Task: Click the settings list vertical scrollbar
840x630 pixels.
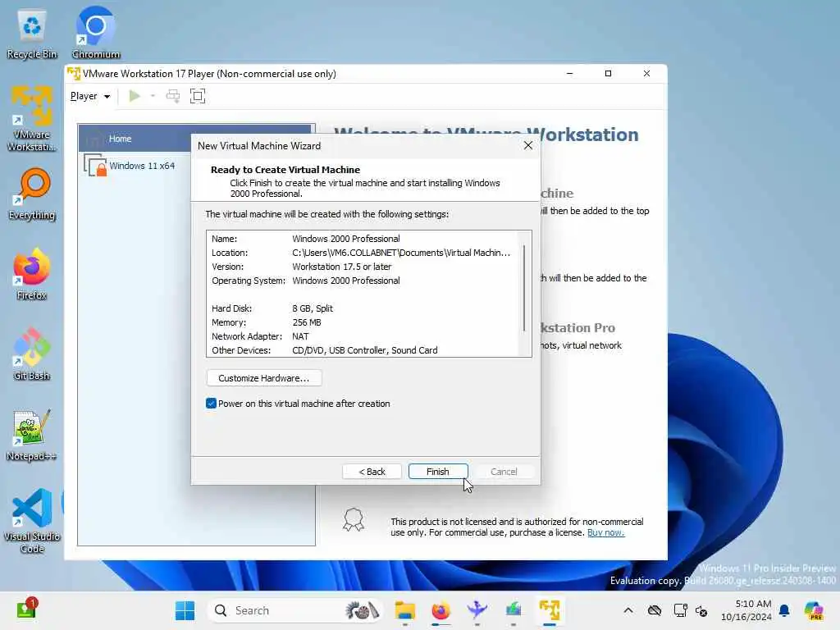Action: coord(524,288)
